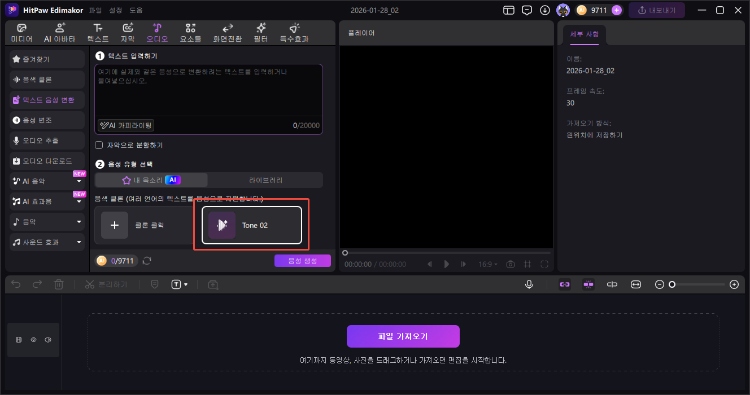The height and width of the screenshot is (395, 750).
Task: Toggle the purple magnetic snap icon
Action: click(588, 285)
